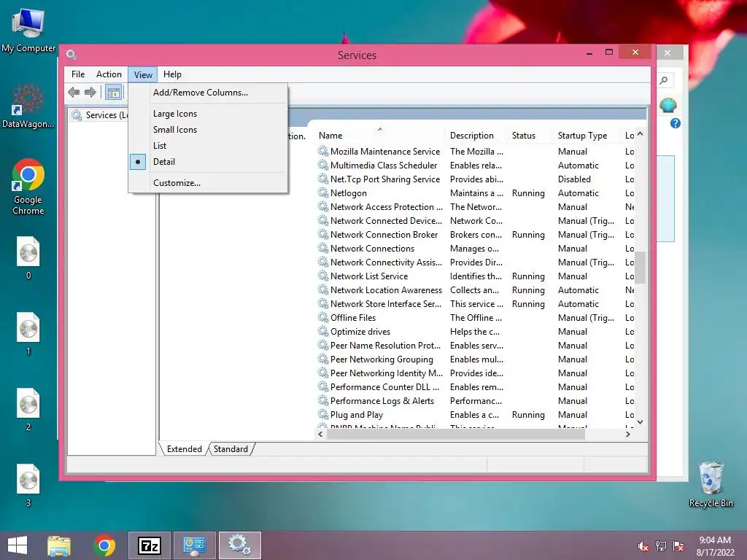The height and width of the screenshot is (560, 747).
Task: Select Peer Networking Grouping service
Action: [475, 359]
